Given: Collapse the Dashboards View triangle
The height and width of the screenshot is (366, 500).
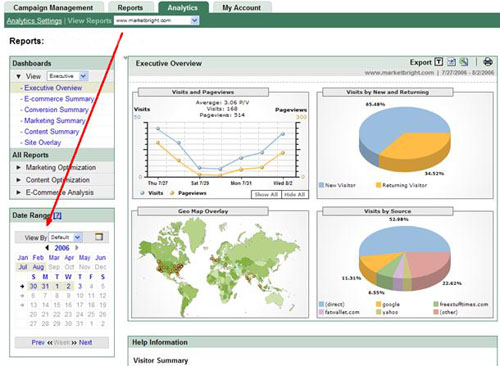Looking at the screenshot, I should [19, 76].
